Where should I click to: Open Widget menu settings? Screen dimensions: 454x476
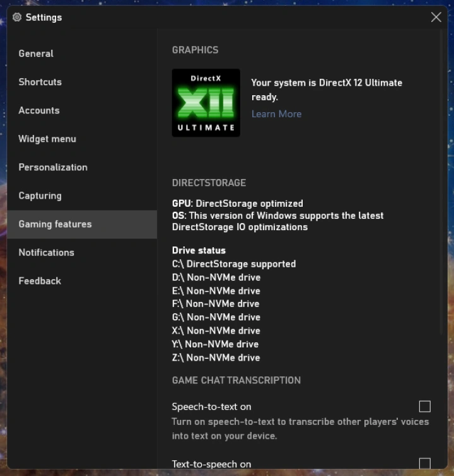pyautogui.click(x=47, y=139)
